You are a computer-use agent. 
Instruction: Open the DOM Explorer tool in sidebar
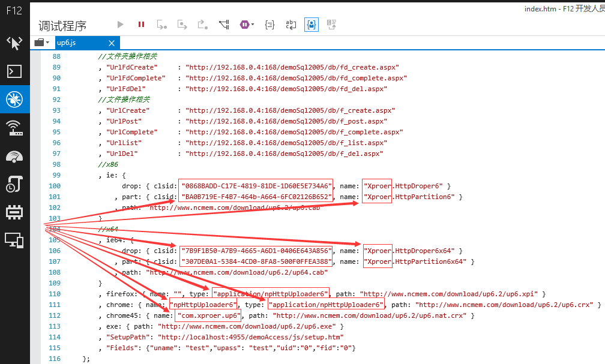click(14, 43)
